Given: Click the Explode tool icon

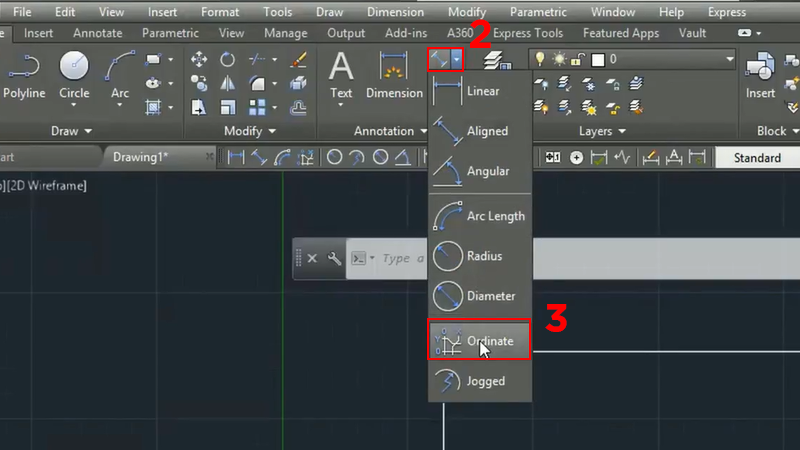Looking at the screenshot, I should click(298, 83).
